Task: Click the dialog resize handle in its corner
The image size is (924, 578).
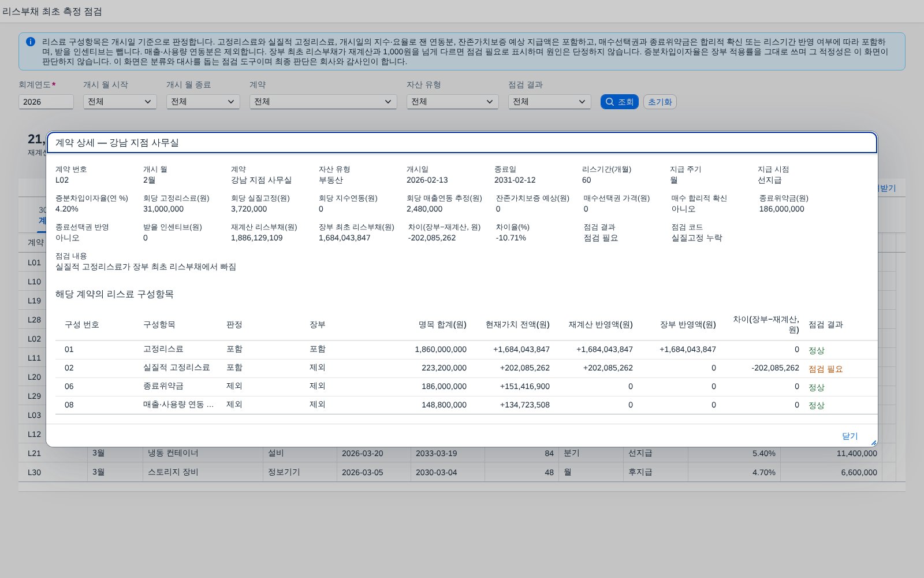Action: click(x=873, y=442)
